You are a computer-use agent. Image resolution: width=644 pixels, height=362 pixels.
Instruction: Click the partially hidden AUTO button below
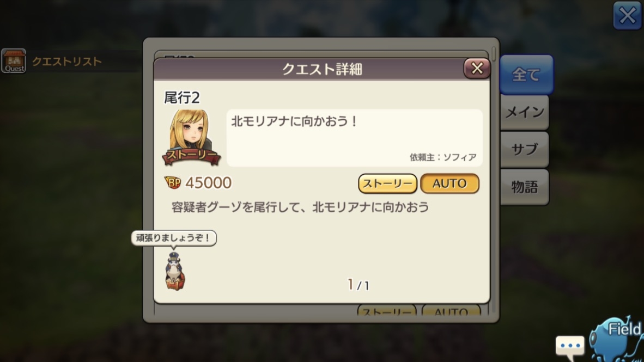451,310
